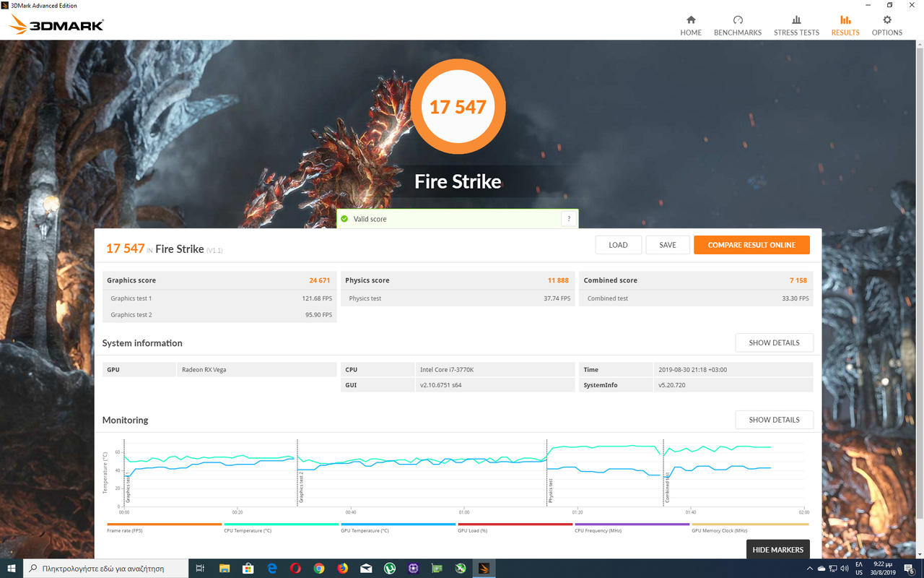Viewport: 924px width, 578px height.
Task: Click the OneDrive cloud tray icon
Action: [x=821, y=569]
